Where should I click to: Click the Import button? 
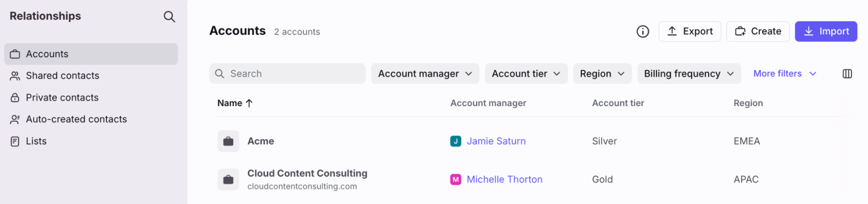point(826,31)
